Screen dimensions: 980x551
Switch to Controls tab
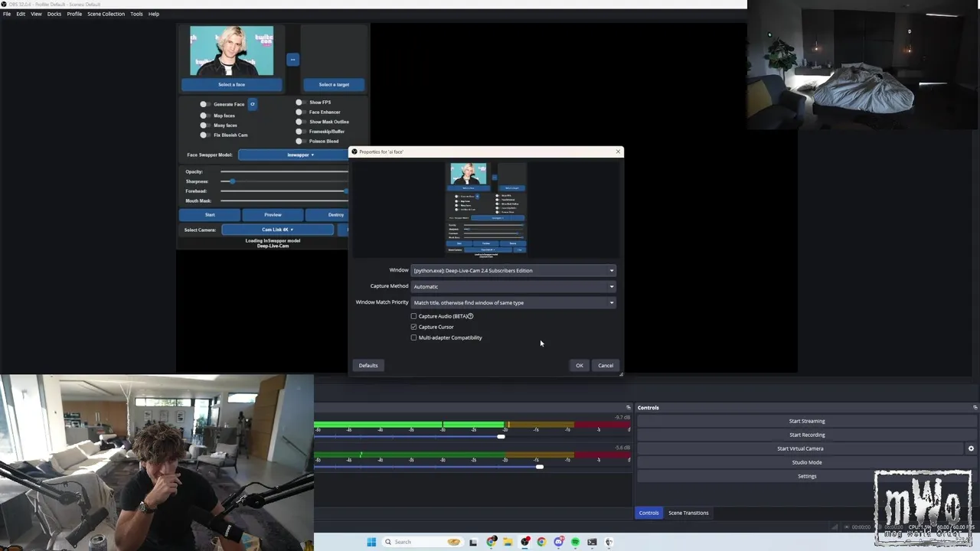pos(648,513)
